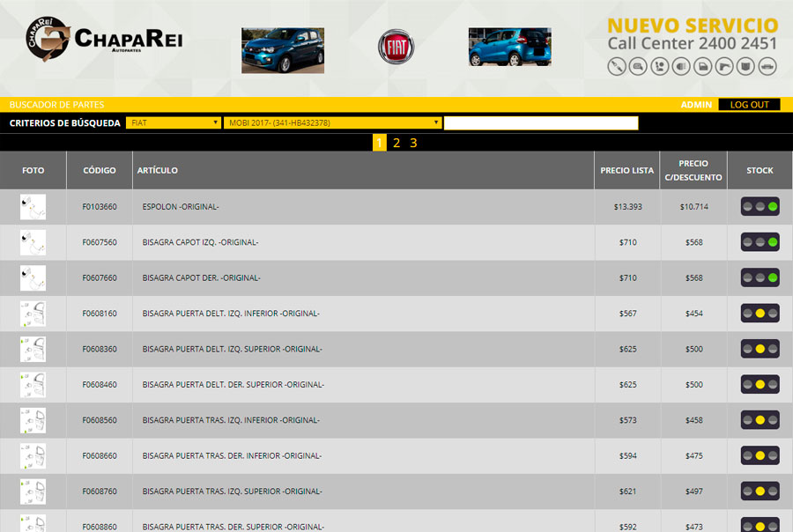Viewport: 793px width, 532px height.
Task: Click the hood parts icon
Action: pyautogui.click(x=745, y=66)
